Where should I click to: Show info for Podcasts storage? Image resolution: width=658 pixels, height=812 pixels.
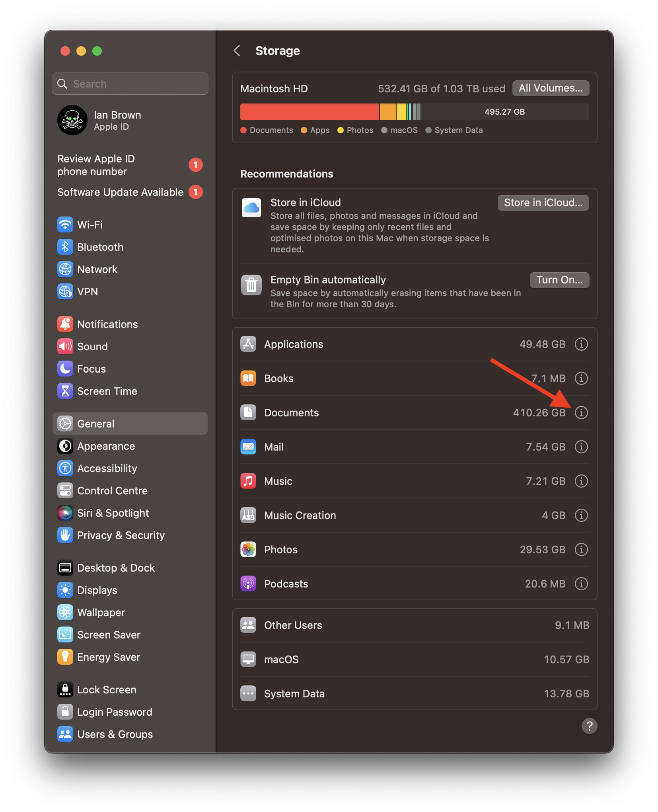pos(581,584)
